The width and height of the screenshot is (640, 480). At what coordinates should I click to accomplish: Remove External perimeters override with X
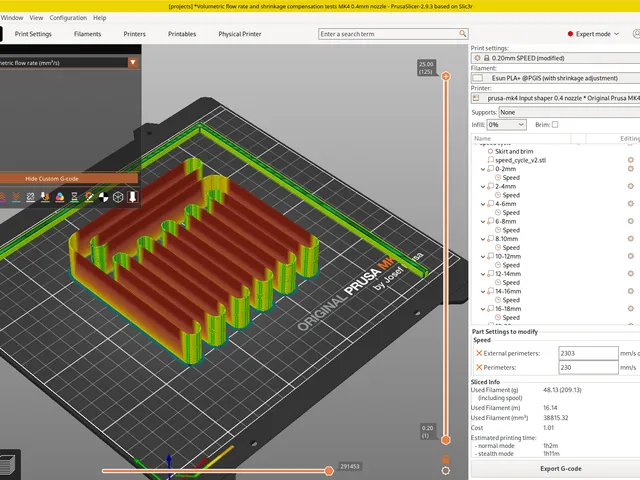click(479, 353)
